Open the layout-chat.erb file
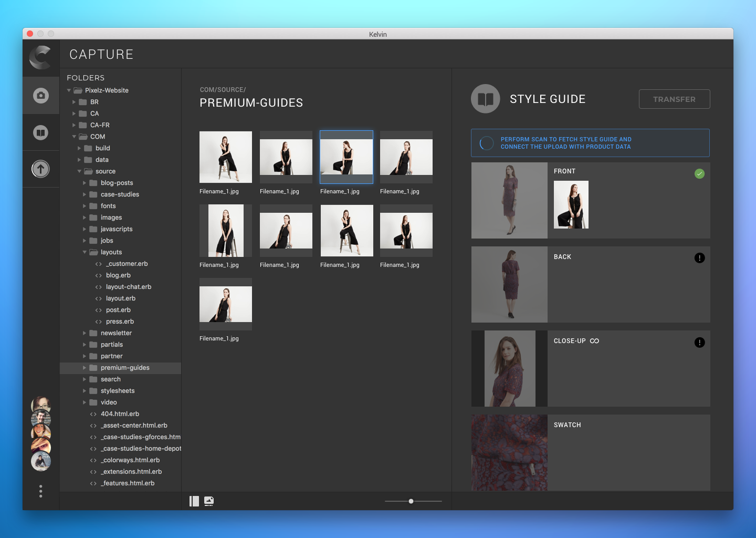 click(x=128, y=287)
